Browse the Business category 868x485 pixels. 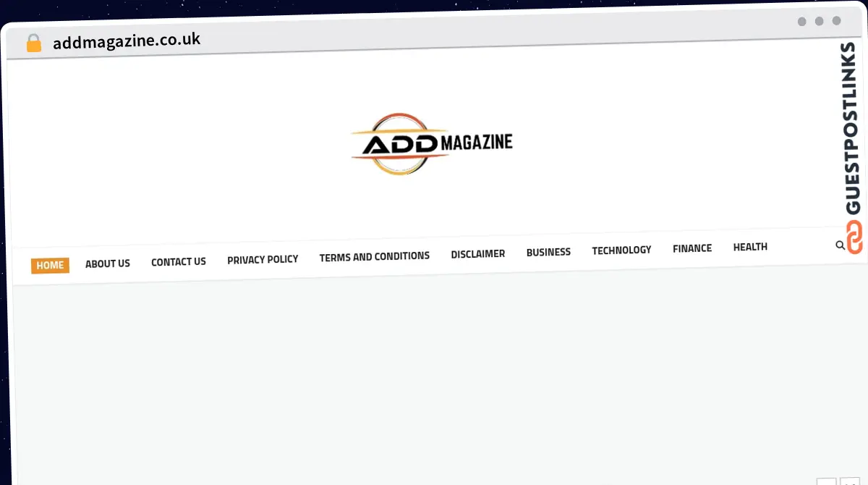click(x=548, y=252)
